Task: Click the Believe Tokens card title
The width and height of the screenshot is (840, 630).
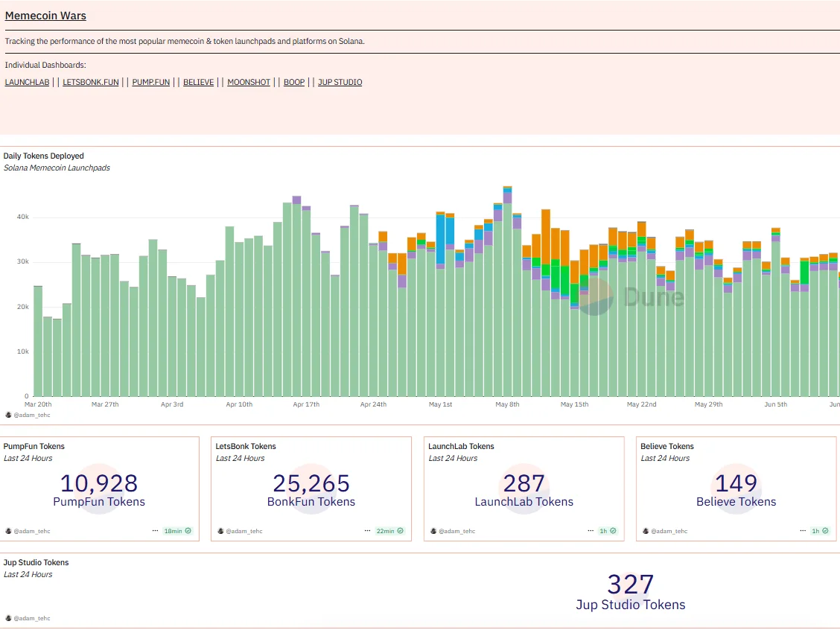Action: pos(667,446)
